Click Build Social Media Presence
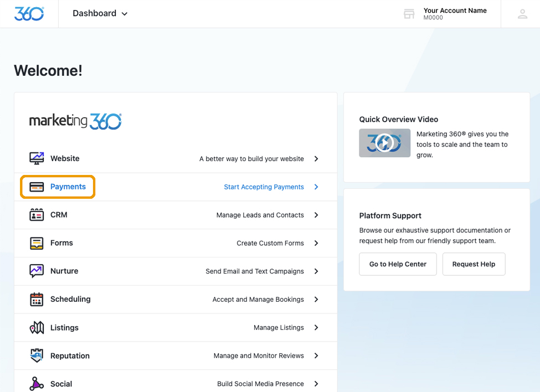The width and height of the screenshot is (540, 392). pos(260,384)
